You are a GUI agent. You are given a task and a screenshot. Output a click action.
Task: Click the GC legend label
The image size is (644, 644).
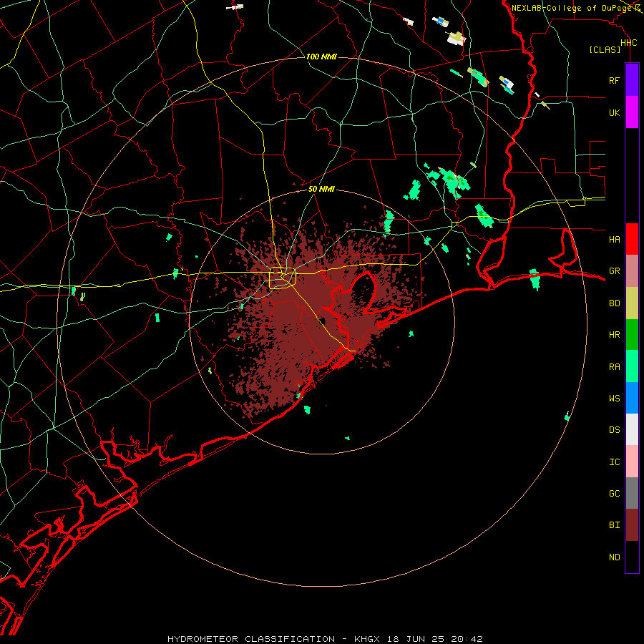coord(614,493)
